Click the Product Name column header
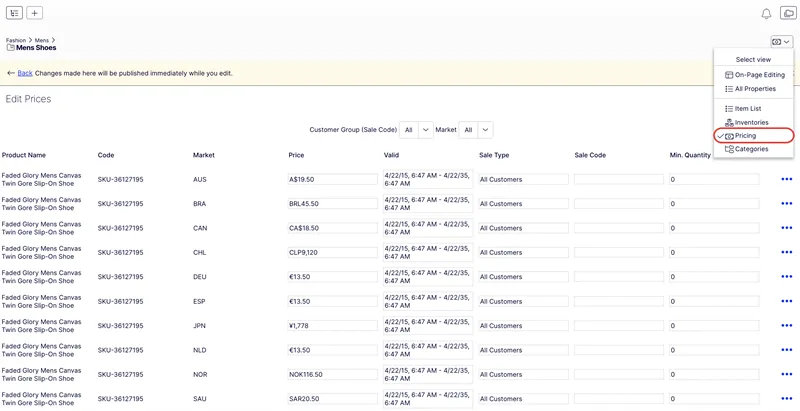 (x=23, y=155)
